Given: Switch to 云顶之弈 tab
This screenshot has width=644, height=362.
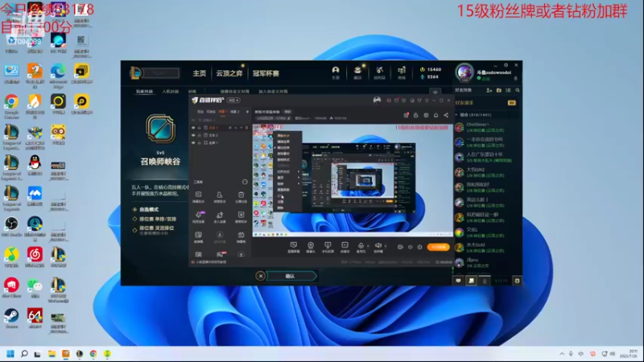Looking at the screenshot, I should tap(229, 73).
